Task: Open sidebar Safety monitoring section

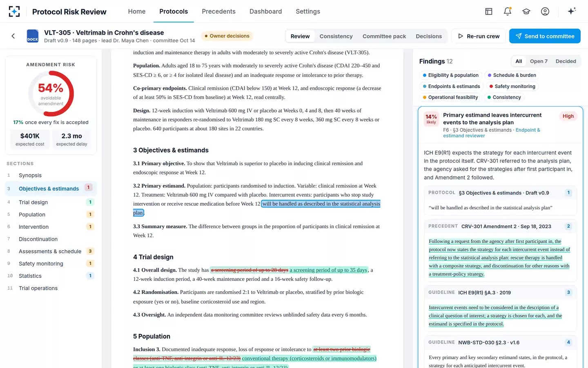Action: click(51, 263)
